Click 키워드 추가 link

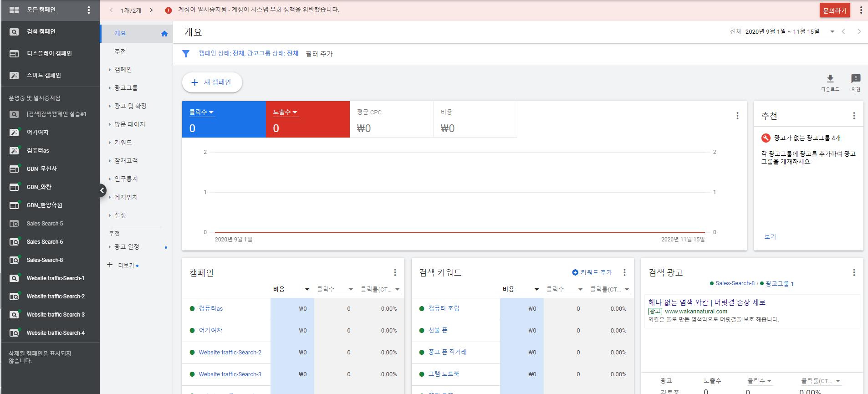click(x=592, y=272)
